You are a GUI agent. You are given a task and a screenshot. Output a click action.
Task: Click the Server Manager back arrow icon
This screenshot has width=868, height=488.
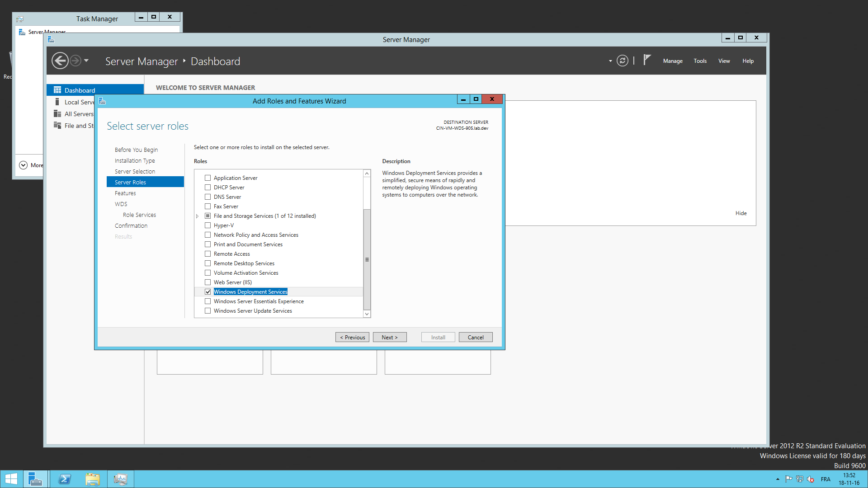(x=60, y=61)
